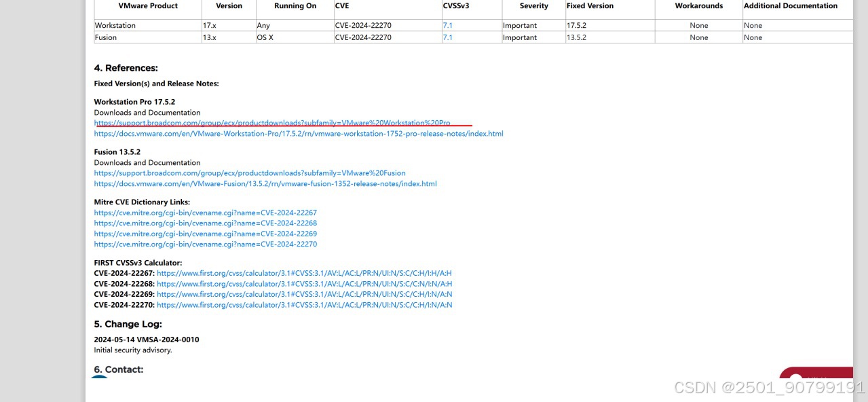868x402 pixels.
Task: Click the 'Severity' column header
Action: [534, 6]
